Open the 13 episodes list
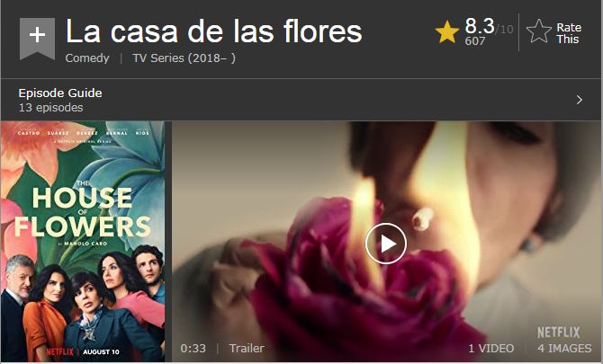Viewport: 603px width, 364px height. pyautogui.click(x=50, y=108)
